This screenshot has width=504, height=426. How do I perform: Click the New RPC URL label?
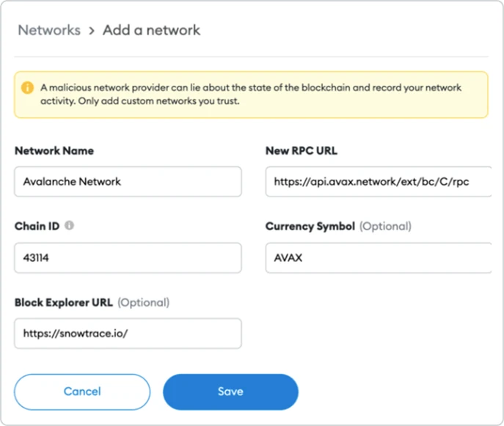[302, 150]
